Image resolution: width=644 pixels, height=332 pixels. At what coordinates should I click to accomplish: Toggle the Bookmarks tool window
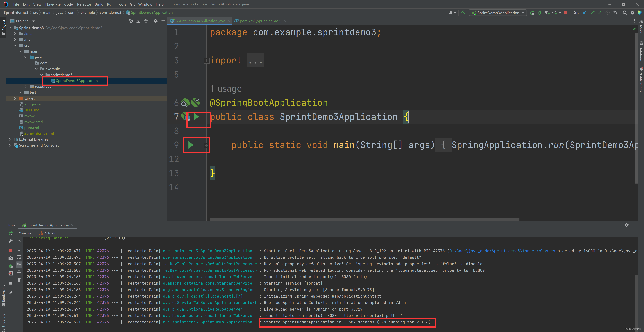point(3,296)
